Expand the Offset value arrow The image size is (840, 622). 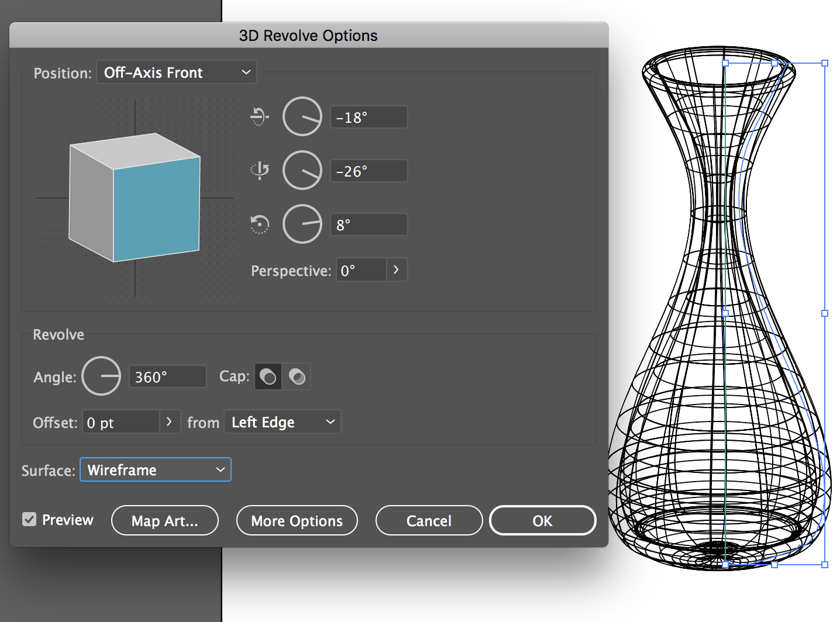coord(169,422)
